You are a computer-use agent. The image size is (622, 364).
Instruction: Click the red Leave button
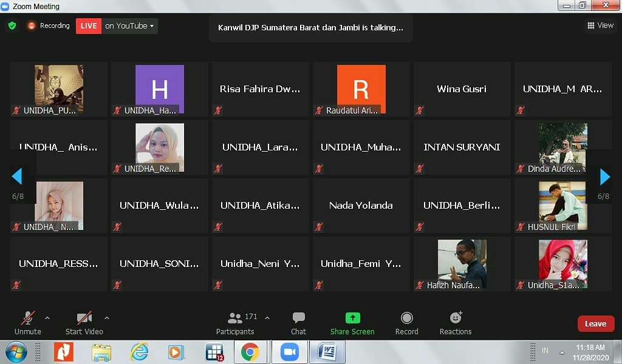coord(596,323)
